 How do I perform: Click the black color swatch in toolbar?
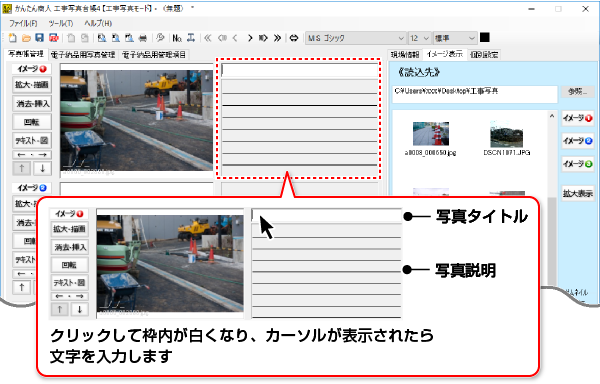(x=484, y=37)
